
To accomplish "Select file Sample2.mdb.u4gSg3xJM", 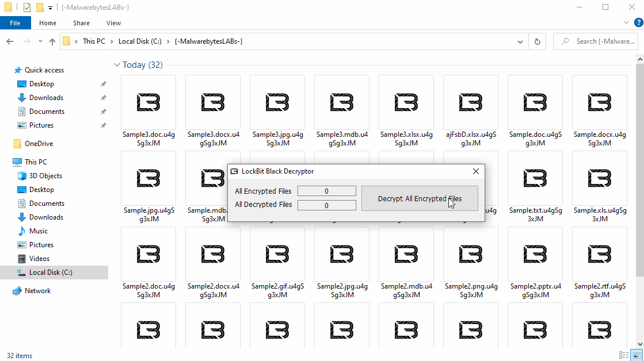I will (x=407, y=263).
